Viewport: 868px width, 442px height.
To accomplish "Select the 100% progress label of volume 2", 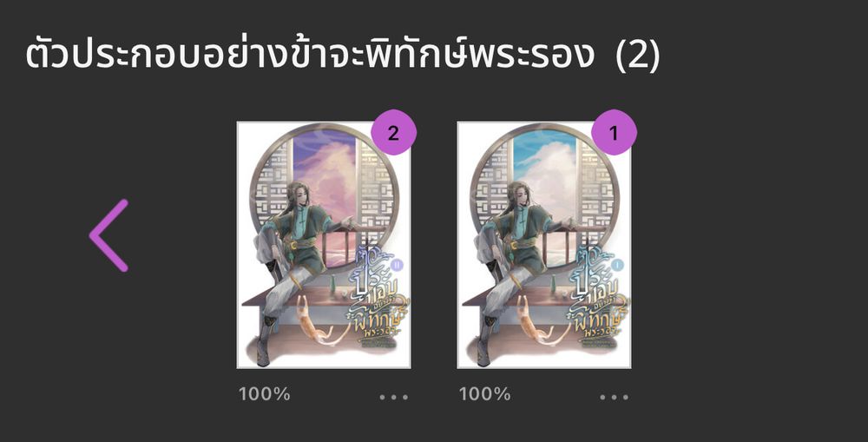I will pos(264,394).
